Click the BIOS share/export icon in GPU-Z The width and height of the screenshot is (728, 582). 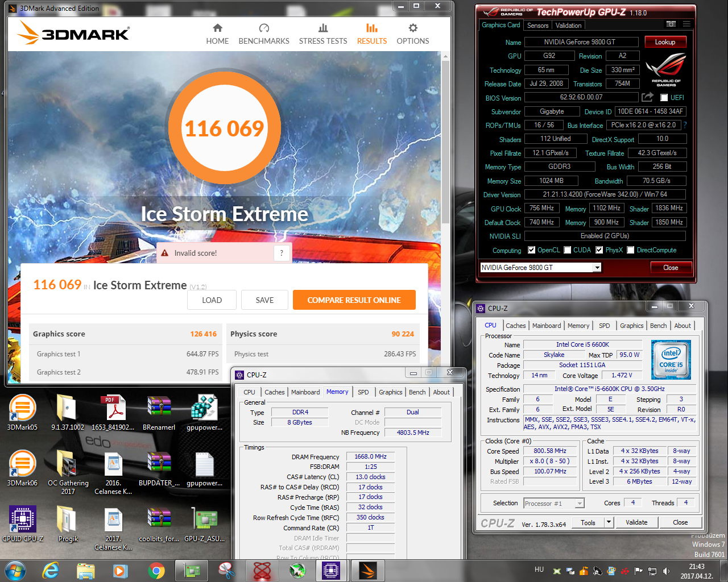pos(647,97)
